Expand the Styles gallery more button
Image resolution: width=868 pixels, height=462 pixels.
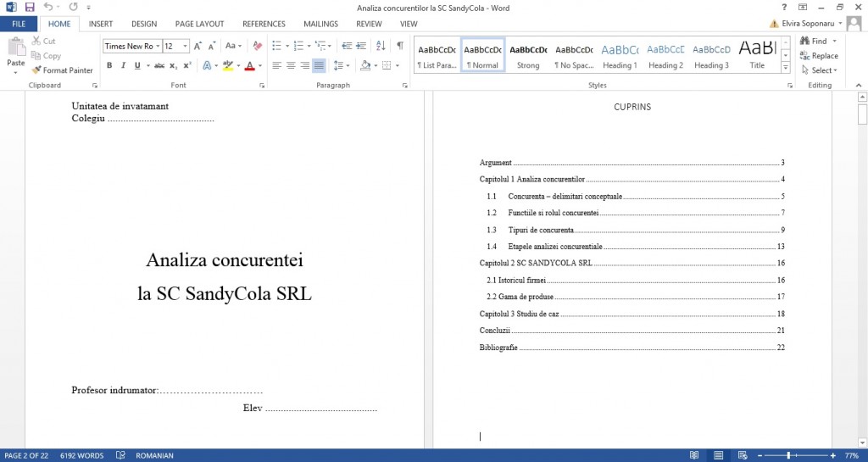(785, 69)
